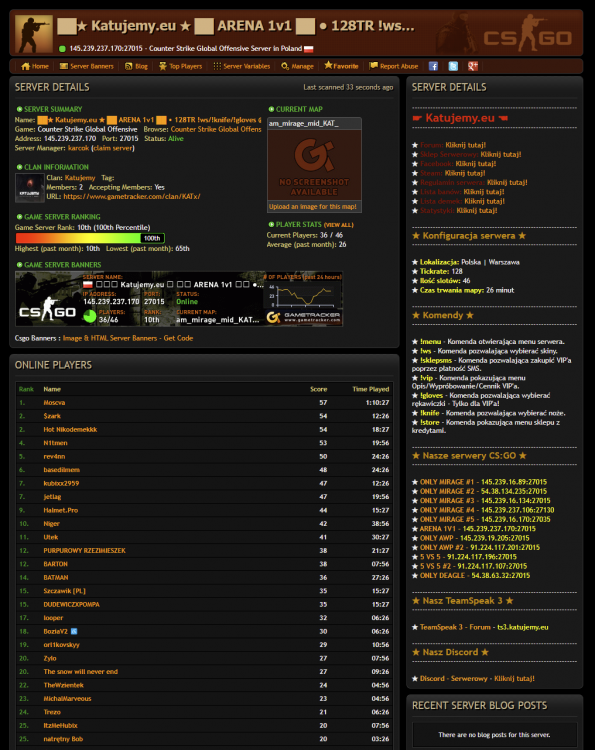This screenshot has height=750, width=595.
Task: Click Report Abuse in the nav bar
Action: 394,66
